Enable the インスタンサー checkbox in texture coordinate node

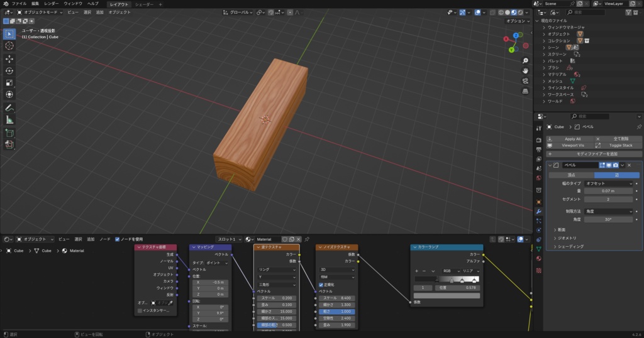pos(140,310)
